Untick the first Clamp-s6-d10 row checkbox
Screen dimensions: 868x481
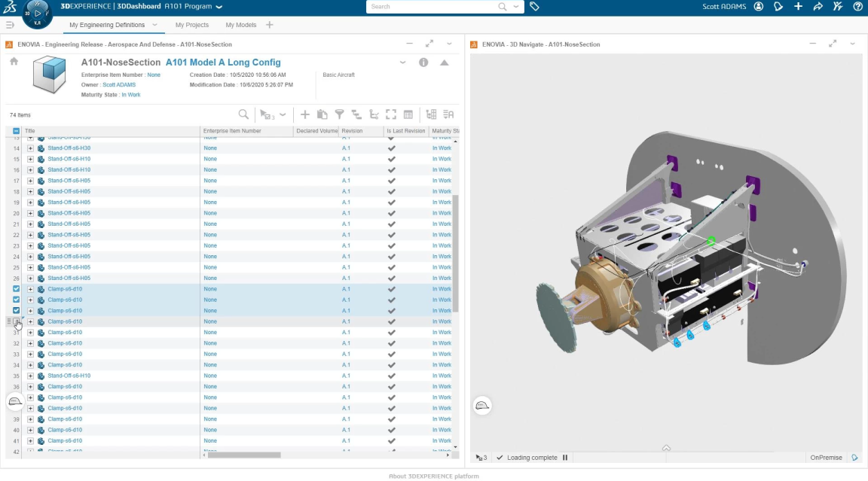coord(17,288)
